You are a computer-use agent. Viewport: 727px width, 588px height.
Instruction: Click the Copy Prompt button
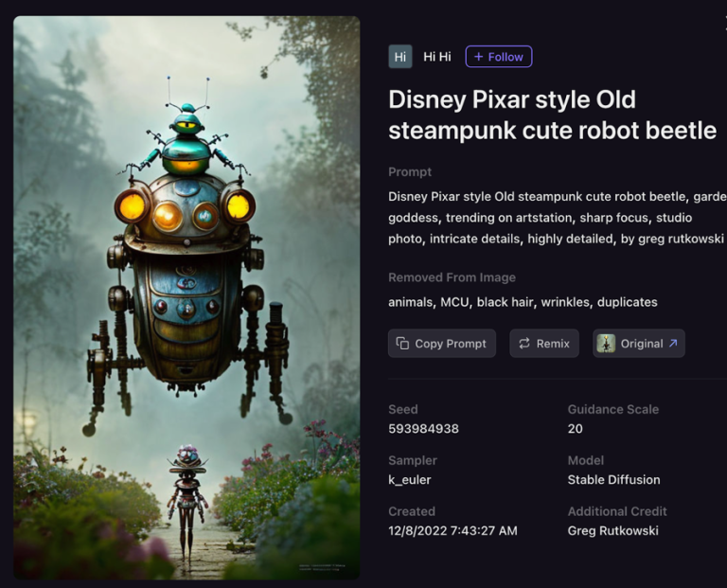(x=442, y=344)
